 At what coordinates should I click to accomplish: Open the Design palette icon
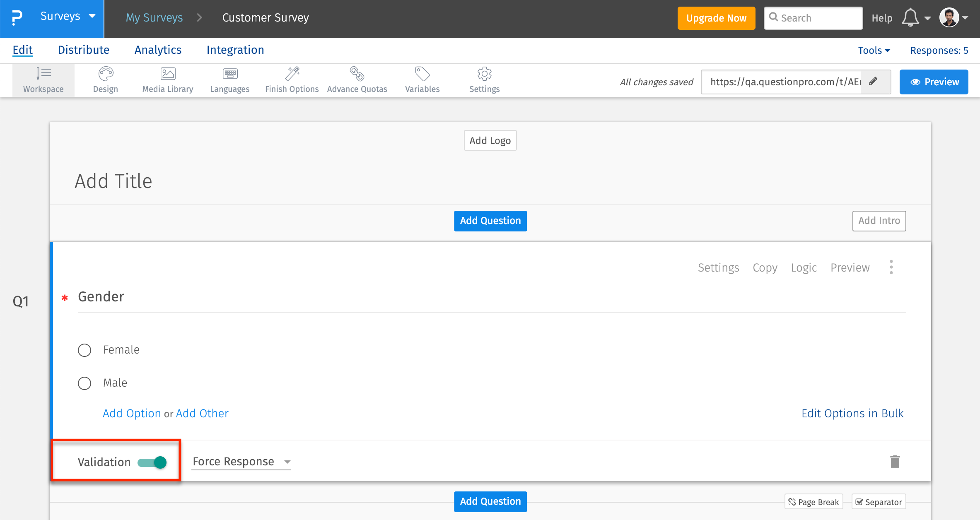[x=106, y=75]
